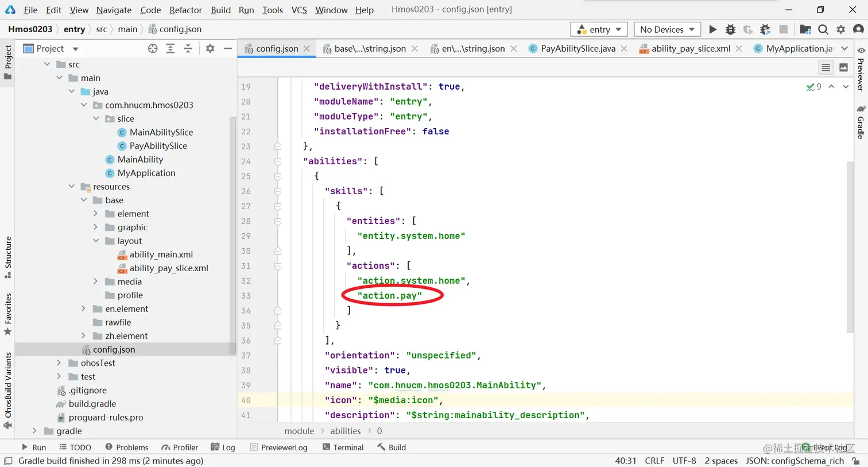The height and width of the screenshot is (467, 868).
Task: Collapse the fold marker on line 28
Action: (x=278, y=221)
